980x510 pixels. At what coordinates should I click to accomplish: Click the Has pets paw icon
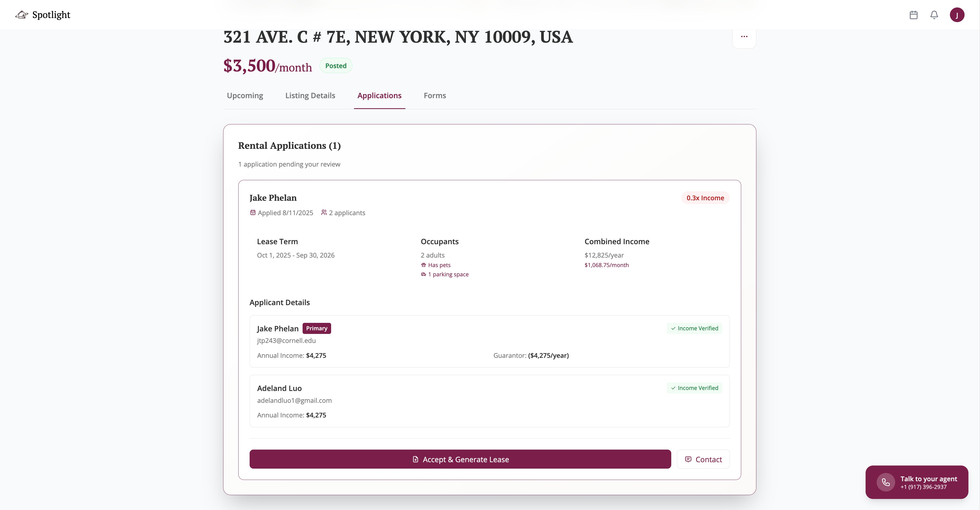pos(423,265)
